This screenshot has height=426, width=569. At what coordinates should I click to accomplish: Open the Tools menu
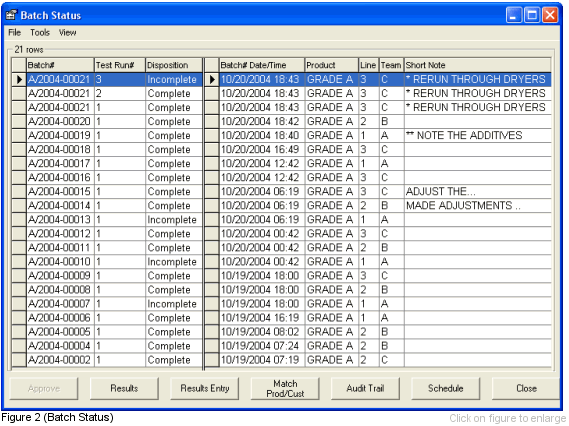click(40, 33)
